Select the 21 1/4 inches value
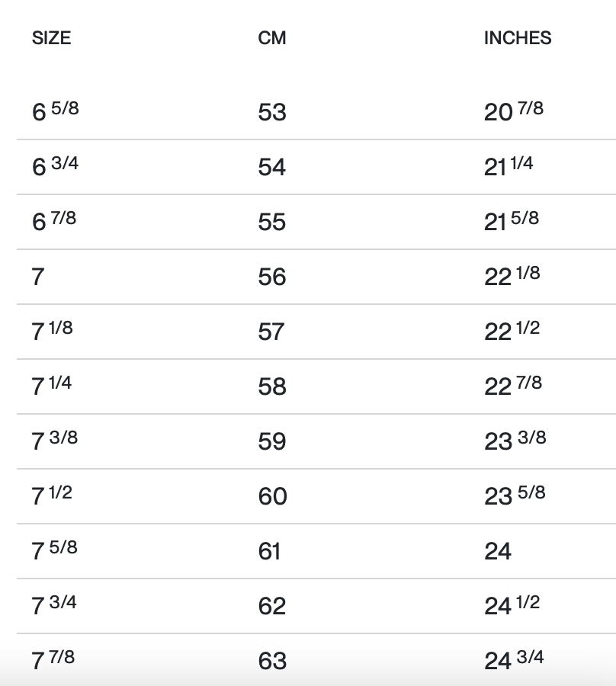Viewport: 616px width, 686px height. pos(508,166)
